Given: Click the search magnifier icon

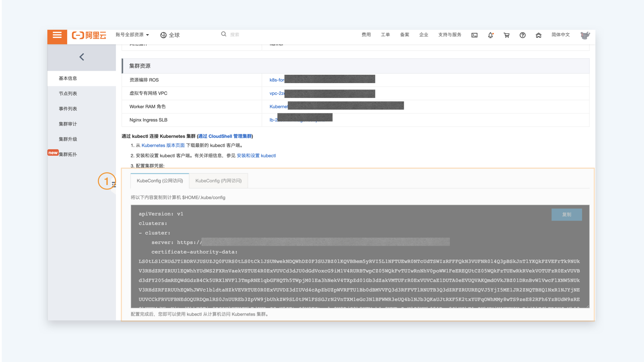Looking at the screenshot, I should tap(224, 34).
